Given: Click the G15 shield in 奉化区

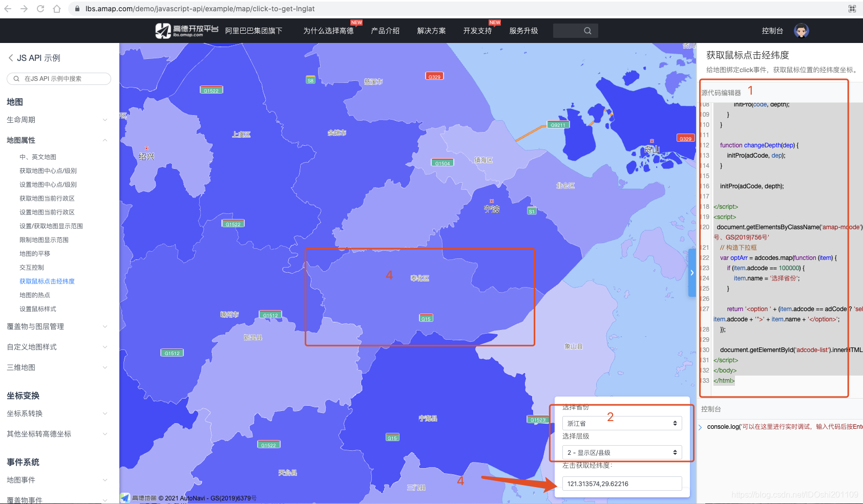Looking at the screenshot, I should [426, 318].
